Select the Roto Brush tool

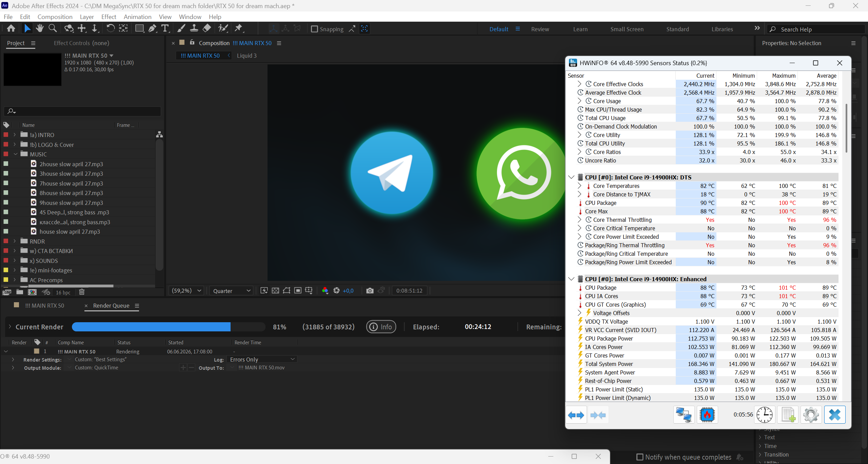click(223, 28)
